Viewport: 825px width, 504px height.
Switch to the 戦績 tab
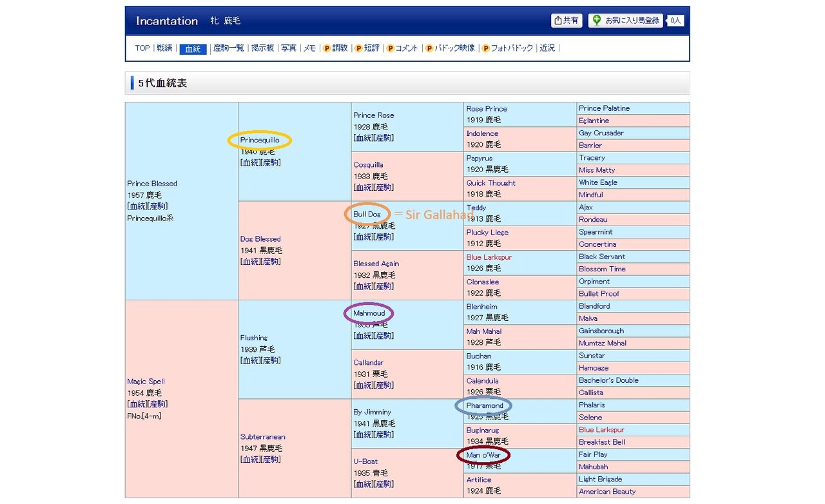[164, 48]
